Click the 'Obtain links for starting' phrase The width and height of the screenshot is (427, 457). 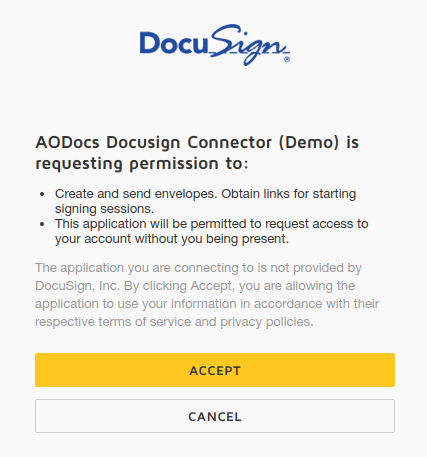click(289, 194)
